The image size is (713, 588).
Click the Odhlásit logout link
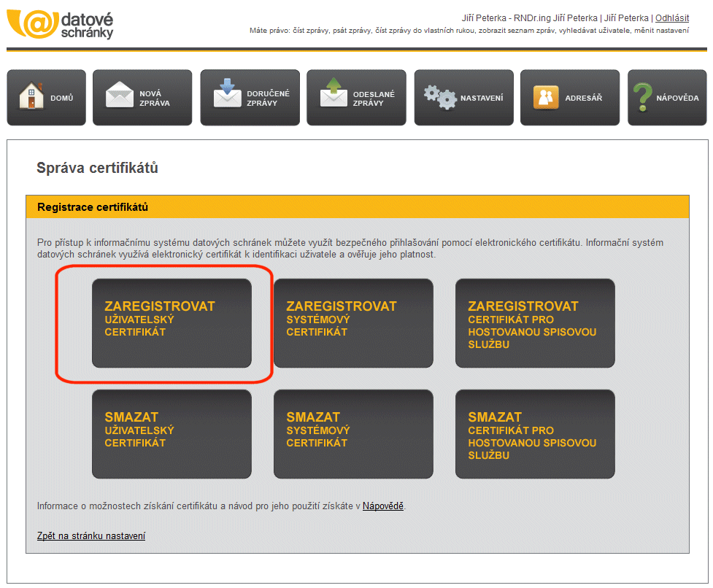click(x=671, y=18)
